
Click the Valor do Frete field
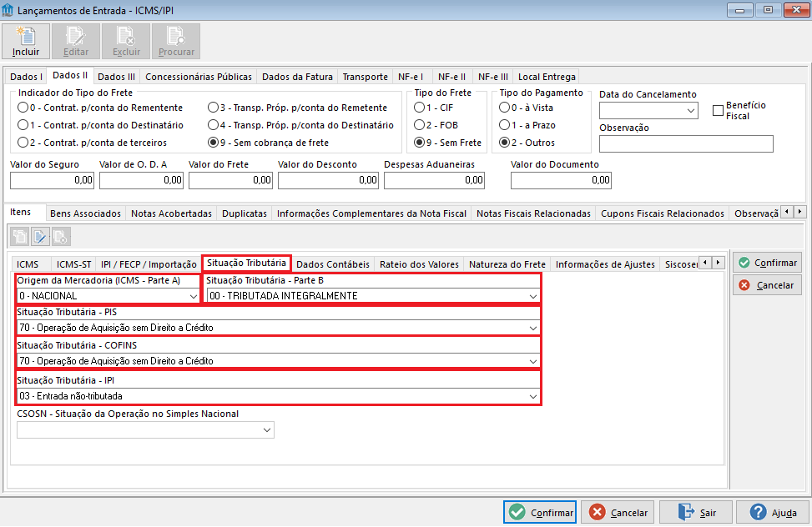pyautogui.click(x=230, y=180)
